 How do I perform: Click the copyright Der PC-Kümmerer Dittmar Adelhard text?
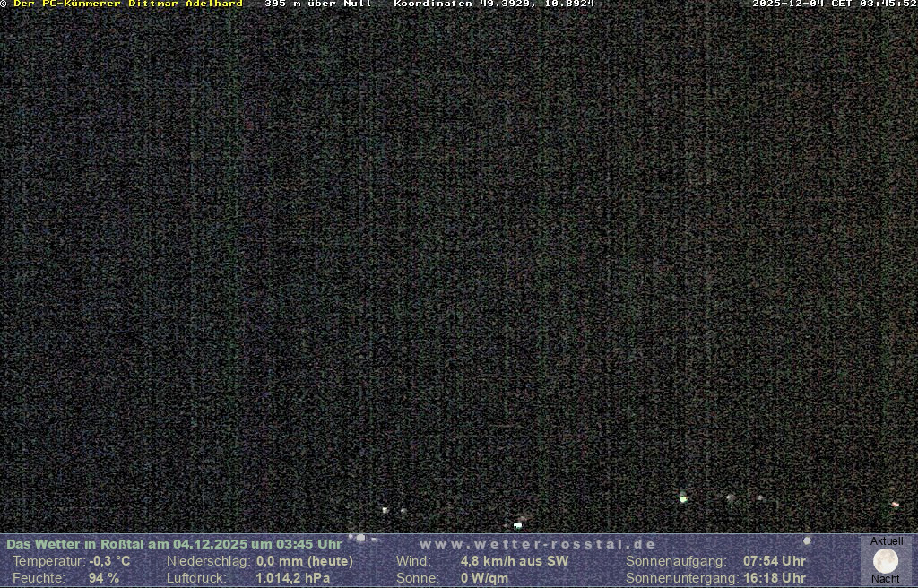pyautogui.click(x=124, y=4)
